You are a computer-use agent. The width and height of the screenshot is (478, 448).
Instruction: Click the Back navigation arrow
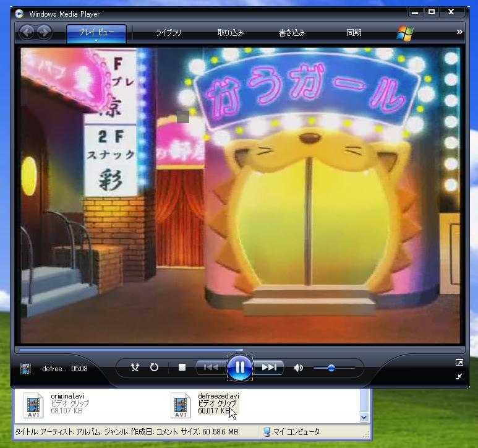pos(27,32)
